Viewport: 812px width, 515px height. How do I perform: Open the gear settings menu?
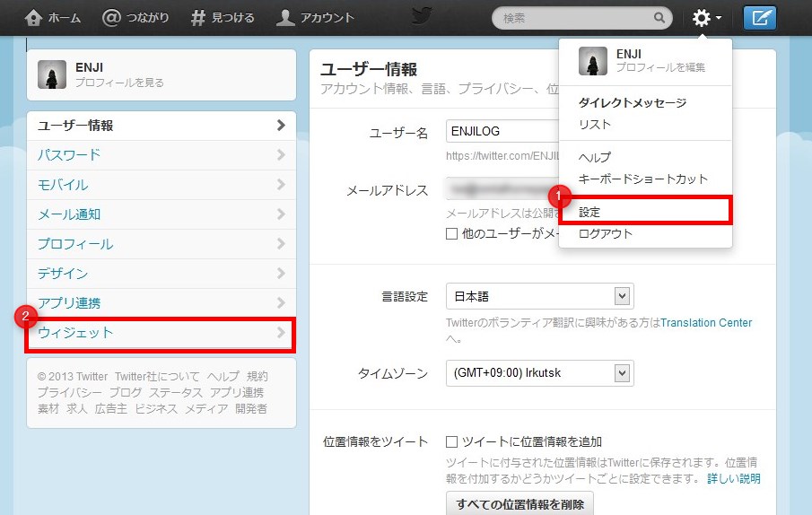point(706,18)
